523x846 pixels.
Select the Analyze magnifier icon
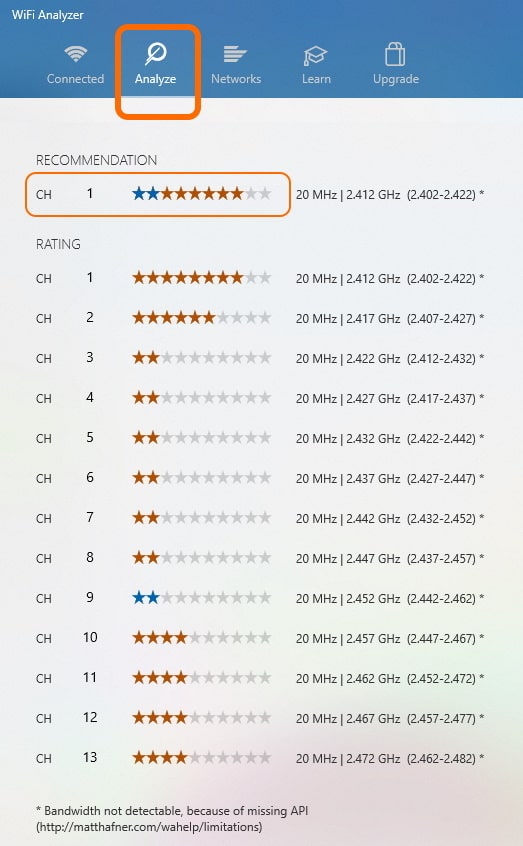tap(155, 54)
